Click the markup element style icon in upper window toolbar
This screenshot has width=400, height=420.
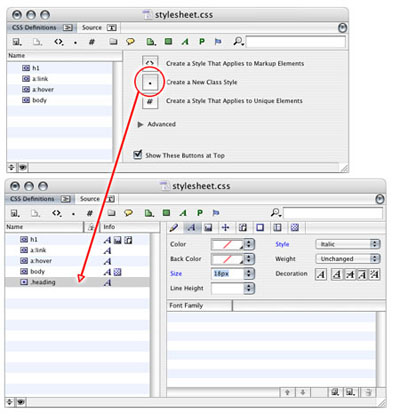click(x=59, y=42)
